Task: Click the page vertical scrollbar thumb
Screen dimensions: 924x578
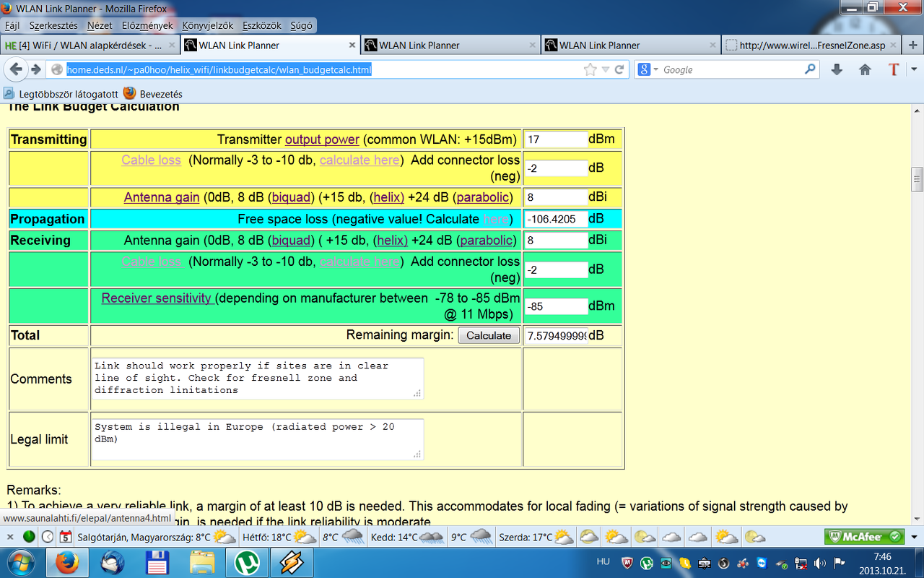Action: coord(917,178)
